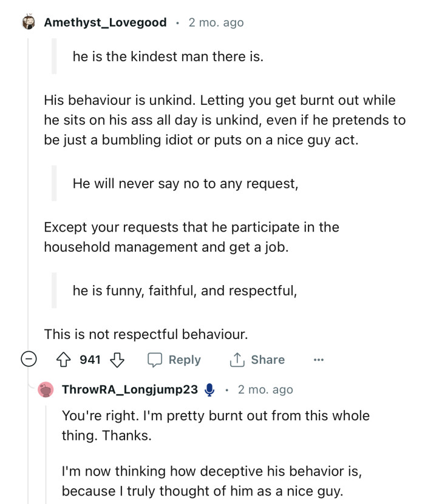Open Amethyst_Lovegood's profile
This screenshot has width=425, height=504.
[x=105, y=22]
